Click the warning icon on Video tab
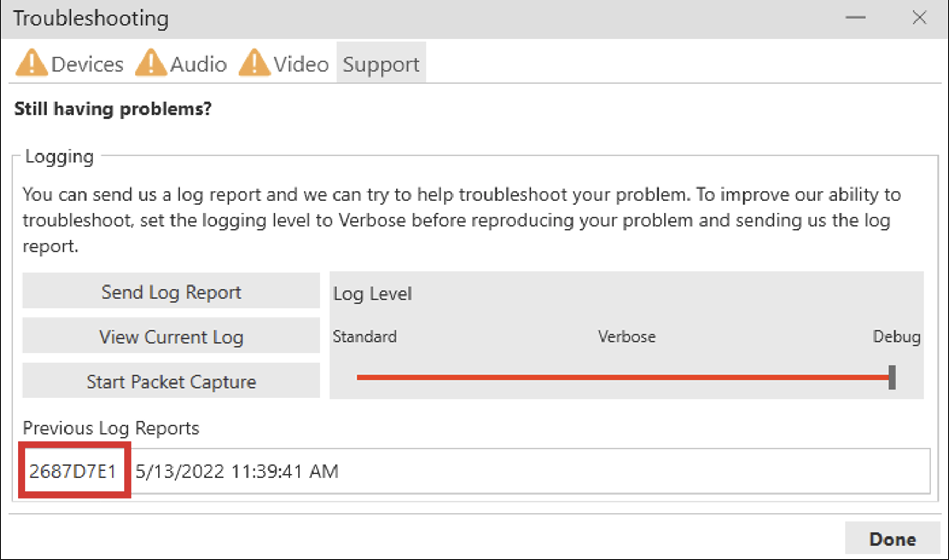 [255, 63]
